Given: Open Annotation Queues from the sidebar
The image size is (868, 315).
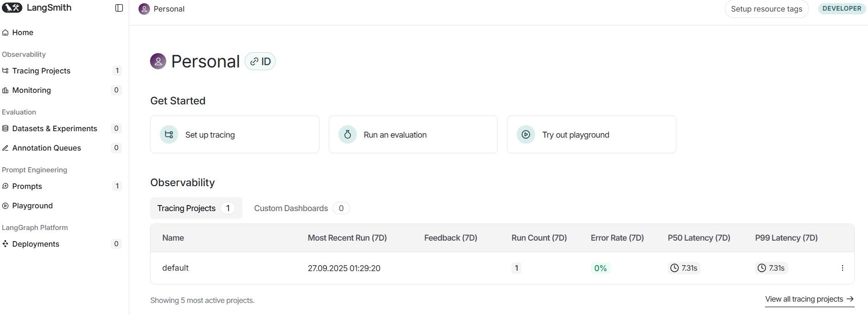Looking at the screenshot, I should (x=47, y=148).
